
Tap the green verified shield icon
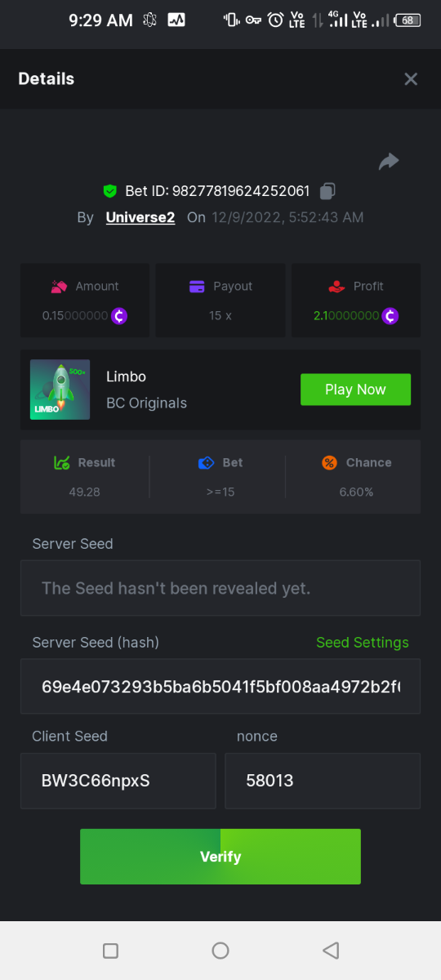[x=110, y=191]
